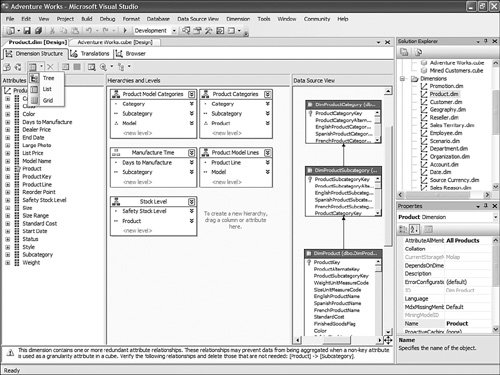Image resolution: width=500 pixels, height=375 pixels.
Task: Expand the Standard Cost attribute node
Action: (x=8, y=223)
